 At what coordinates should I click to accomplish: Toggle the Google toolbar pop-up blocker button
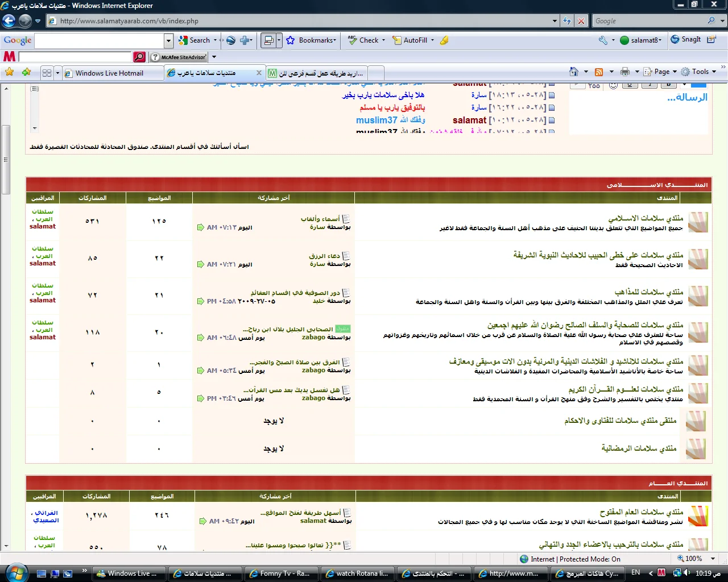pos(268,40)
